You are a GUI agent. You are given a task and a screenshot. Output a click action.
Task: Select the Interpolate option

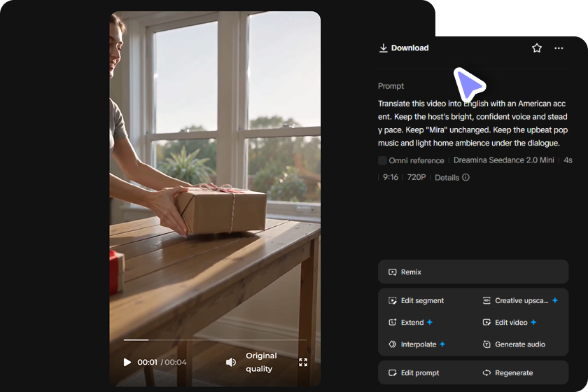(x=416, y=344)
